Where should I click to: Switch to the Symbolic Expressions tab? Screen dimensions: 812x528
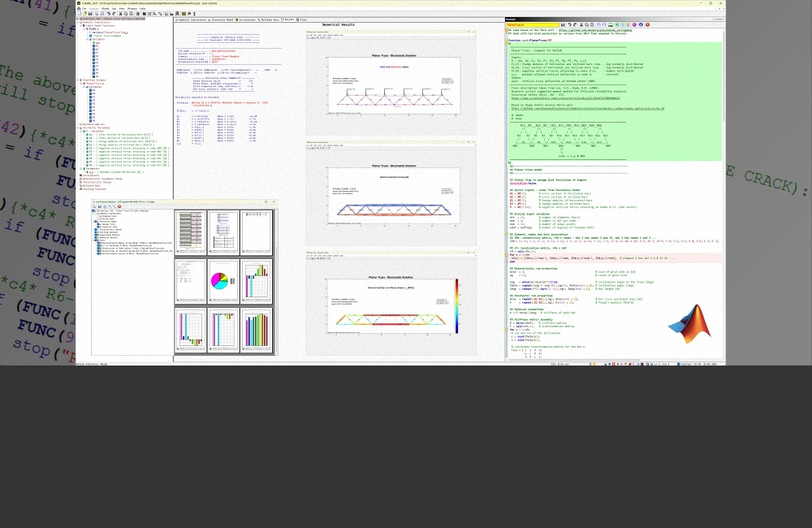point(191,19)
